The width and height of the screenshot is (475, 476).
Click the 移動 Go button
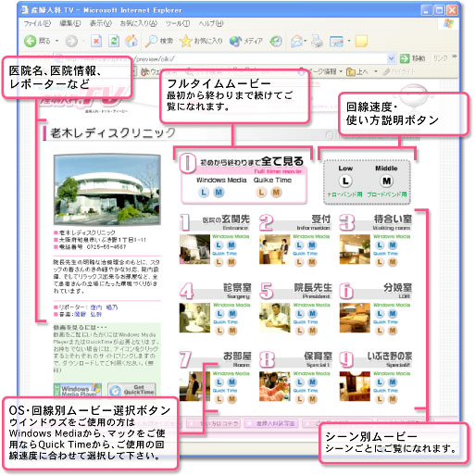click(412, 58)
